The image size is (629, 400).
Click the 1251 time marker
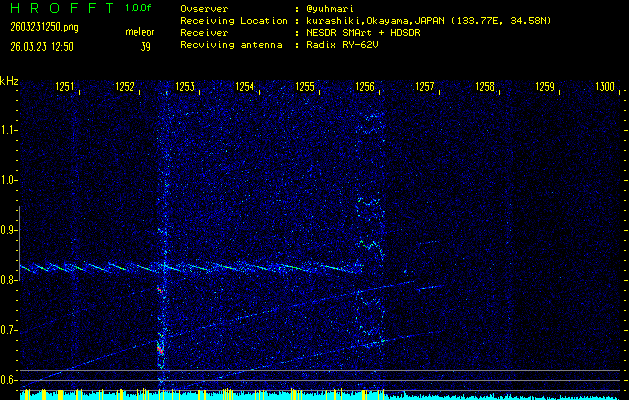click(x=65, y=86)
